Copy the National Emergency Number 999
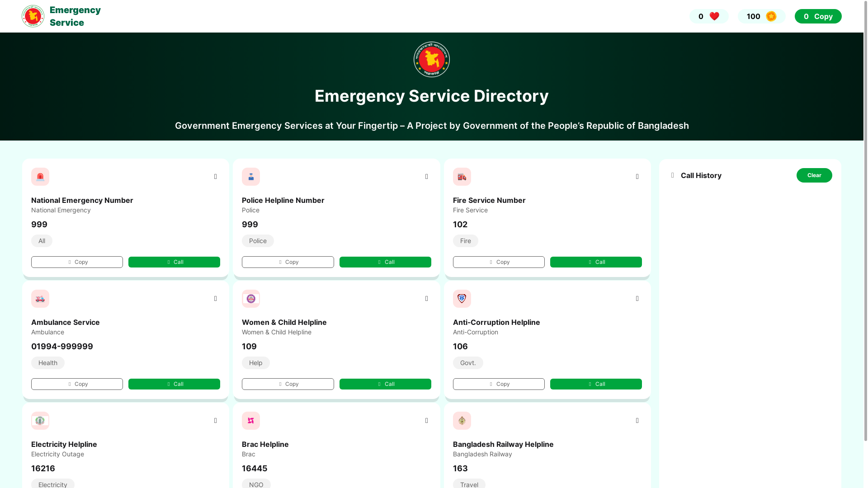The height and width of the screenshot is (488, 868). point(77,262)
